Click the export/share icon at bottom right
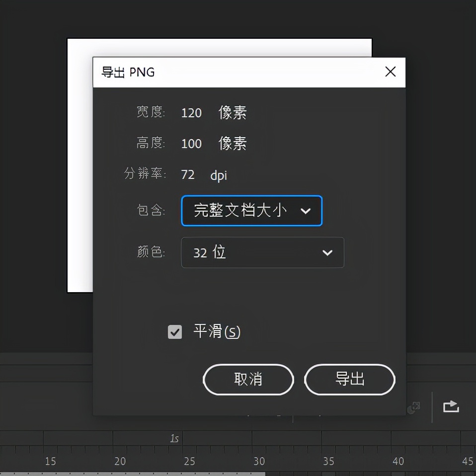Screen dimensions: 476x476 point(450,406)
